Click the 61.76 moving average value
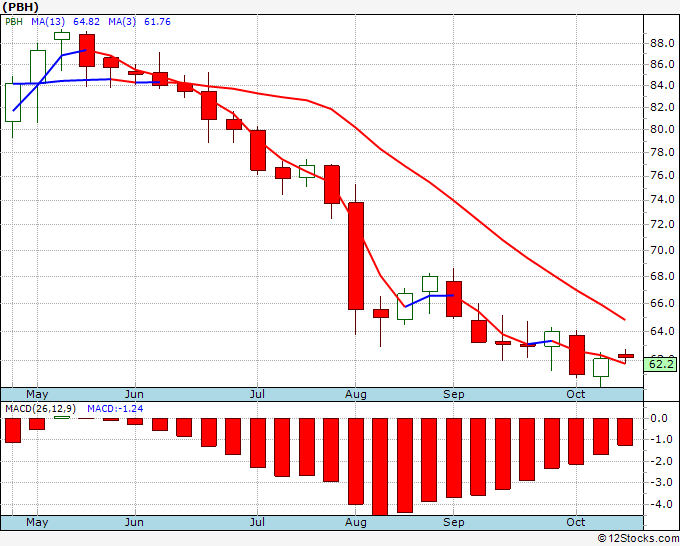This screenshot has width=680, height=546. (157, 22)
